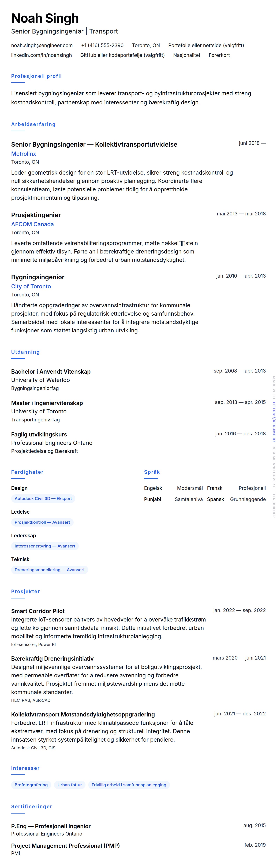
Task: Open the HTTPS://RESUME.BZ watermark link
Action: pos(274,422)
